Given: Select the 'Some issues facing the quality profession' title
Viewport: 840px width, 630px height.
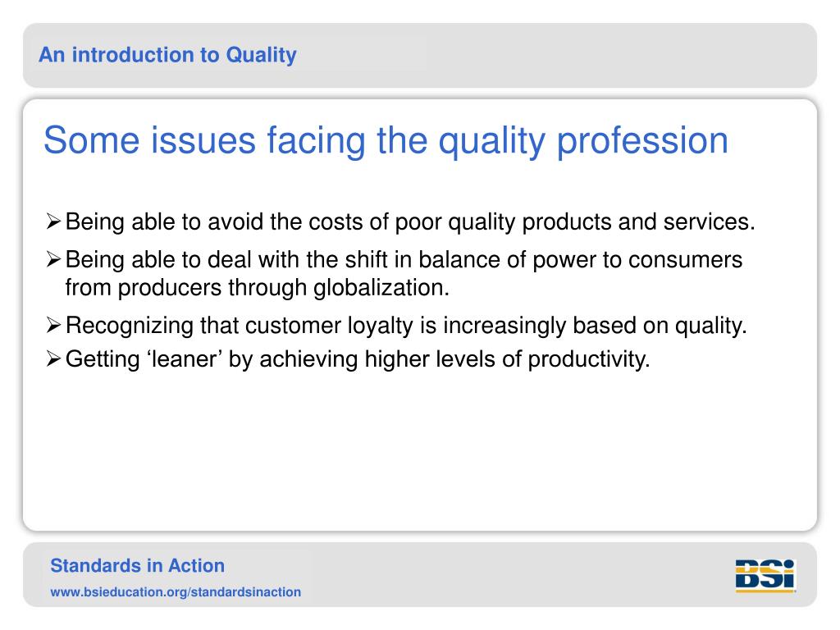Looking at the screenshot, I should 386,141.
